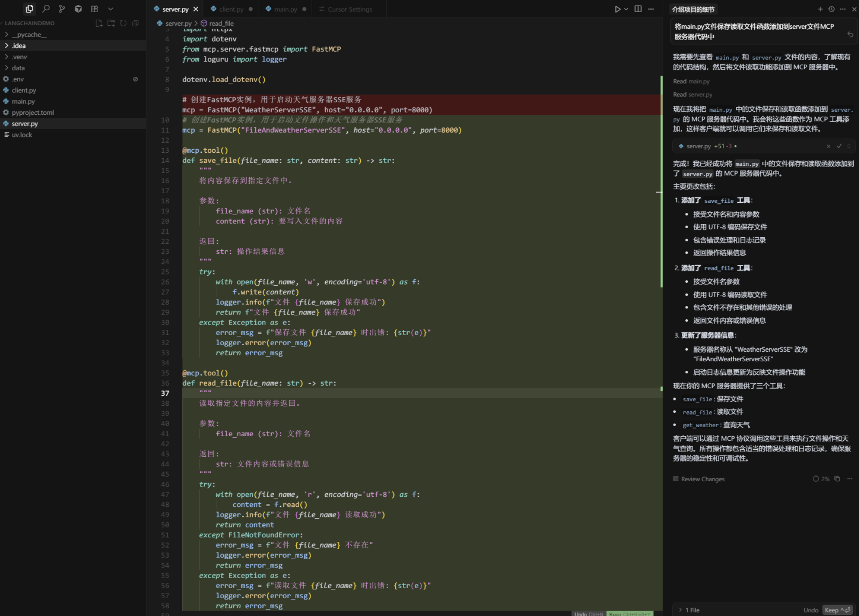Show chat history in AI panel
This screenshot has width=859, height=616.
[832, 9]
